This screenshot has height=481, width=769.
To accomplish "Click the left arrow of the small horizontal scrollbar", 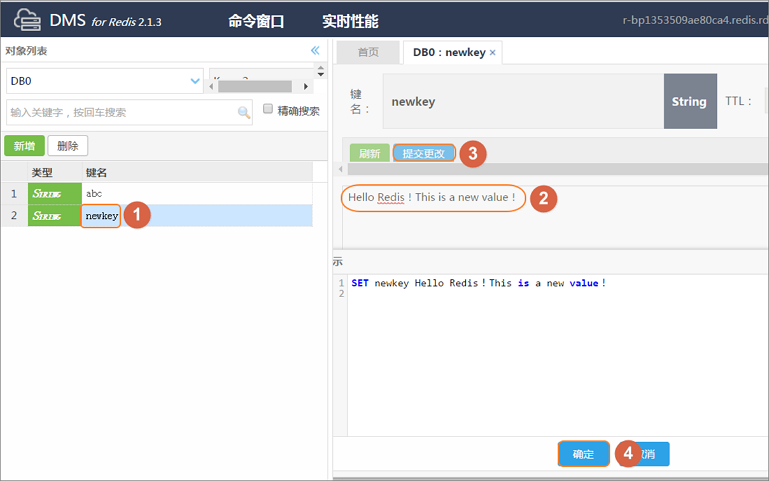I will click(211, 86).
